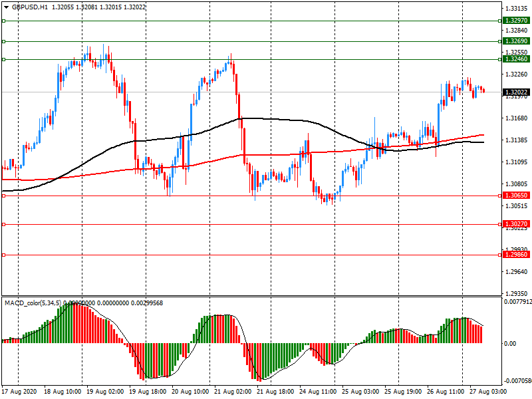Click the 0.00 level on MACD scale
The height and width of the screenshot is (399, 532).
[511, 343]
